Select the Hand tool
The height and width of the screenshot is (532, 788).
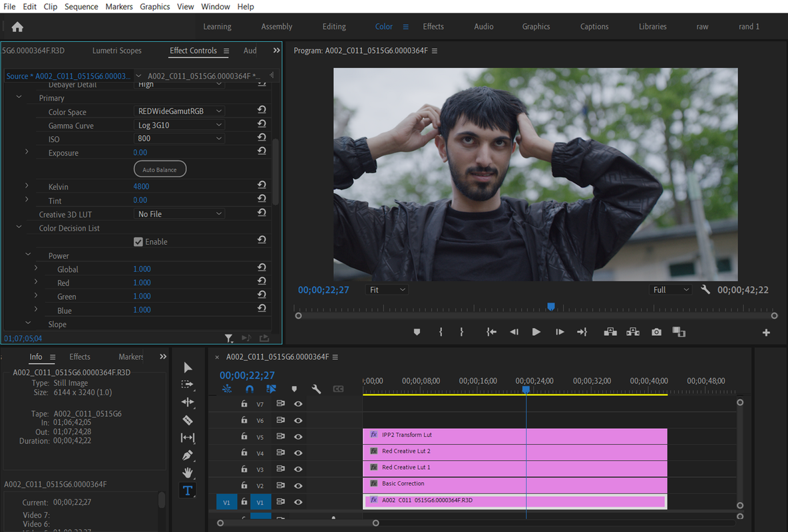pyautogui.click(x=188, y=473)
